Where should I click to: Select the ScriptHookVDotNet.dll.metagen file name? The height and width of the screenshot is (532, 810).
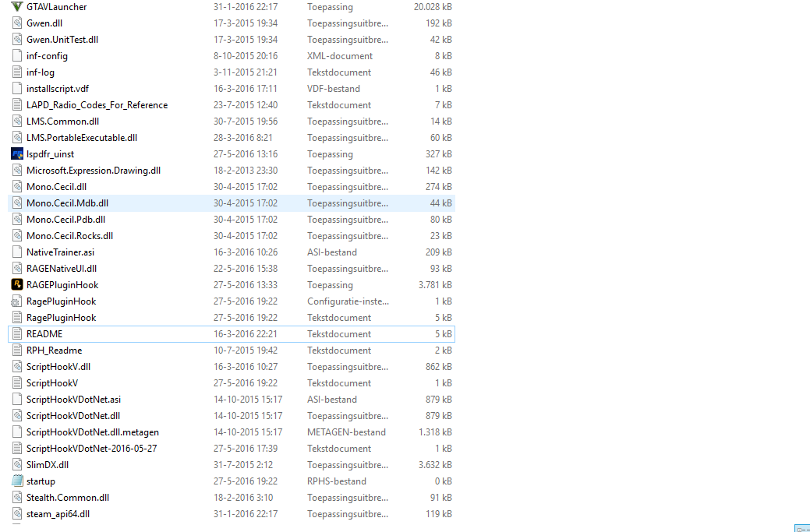93,432
